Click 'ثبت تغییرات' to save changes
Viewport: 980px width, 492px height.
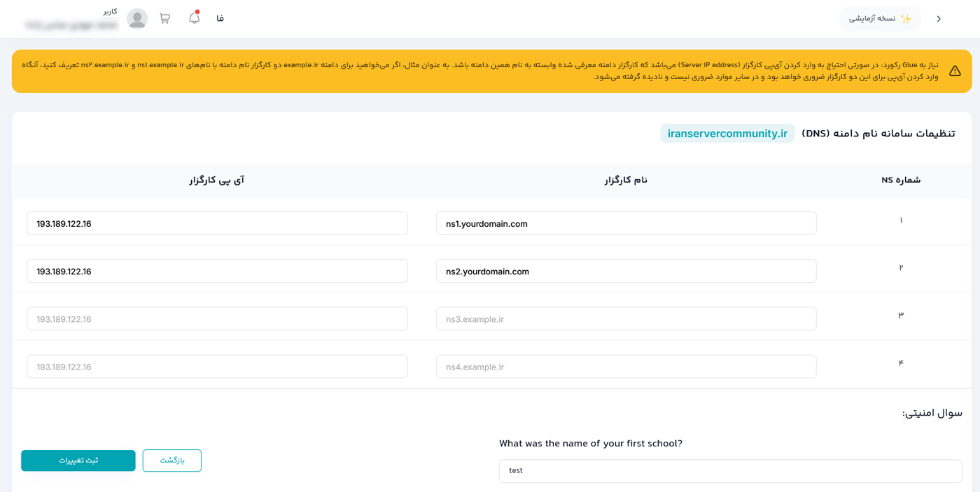click(78, 461)
